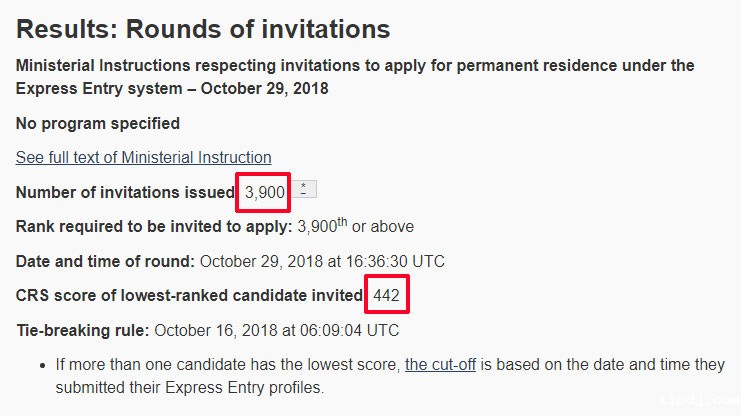This screenshot has width=741, height=416.
Task: Click the "Date and time of round" label
Action: click(x=105, y=262)
